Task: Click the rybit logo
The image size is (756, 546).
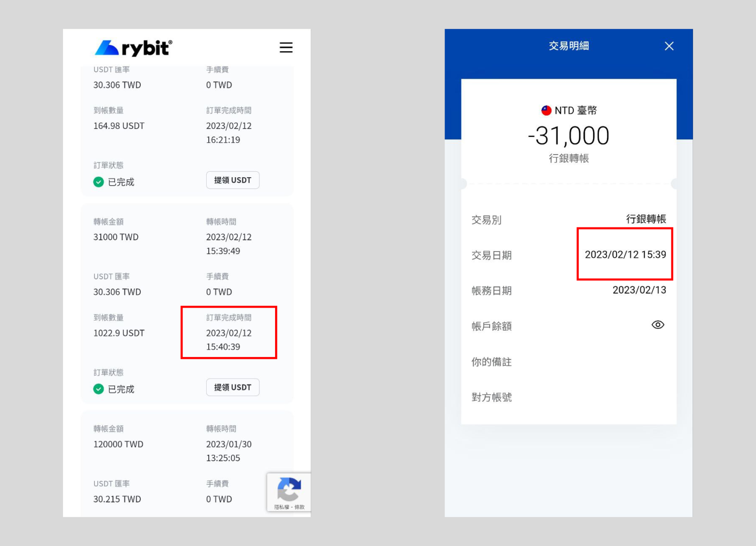Action: tap(134, 47)
